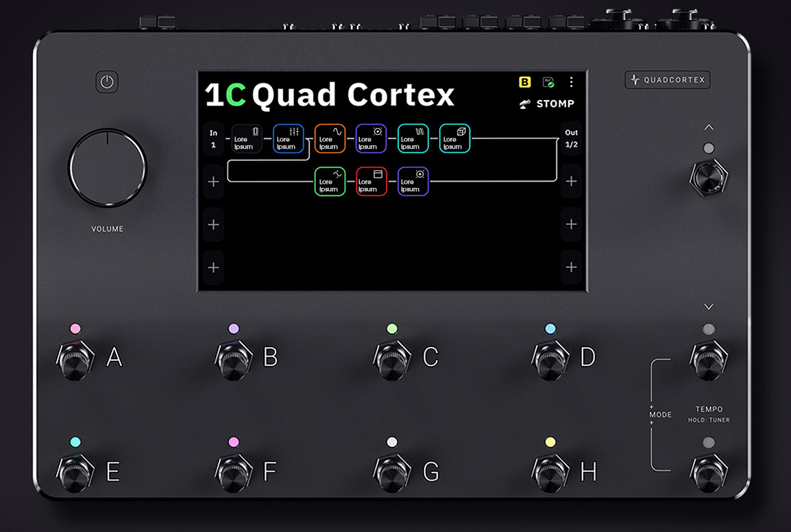Open the Out 1/2 output settings
The width and height of the screenshot is (791, 532).
click(x=571, y=138)
